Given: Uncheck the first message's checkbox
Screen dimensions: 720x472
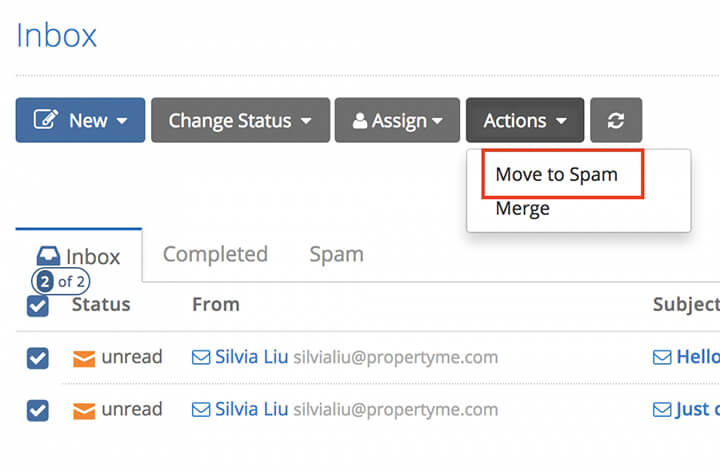Looking at the screenshot, I should click(38, 358).
